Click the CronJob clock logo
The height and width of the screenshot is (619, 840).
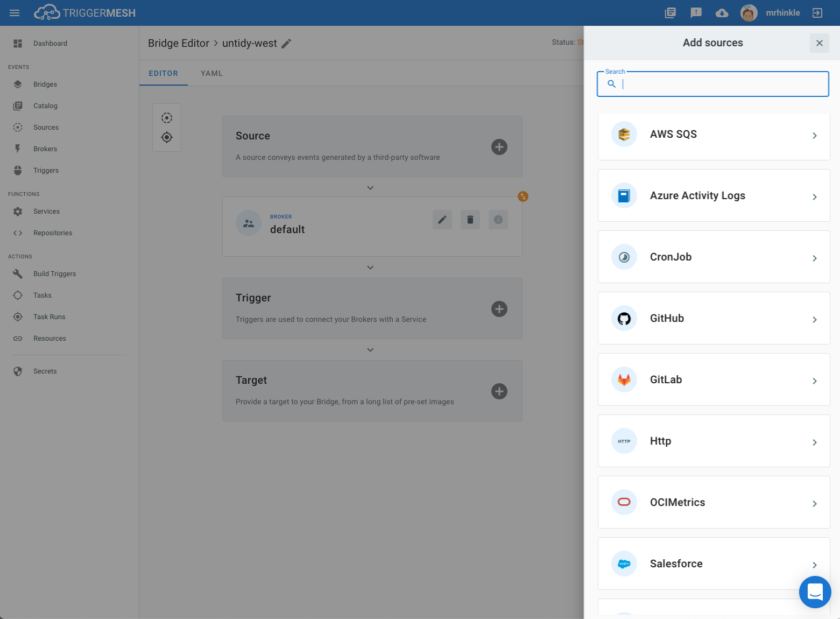coord(624,257)
